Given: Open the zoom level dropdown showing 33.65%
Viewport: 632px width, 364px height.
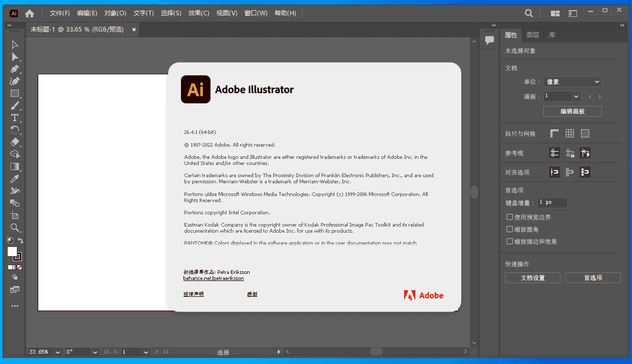Looking at the screenshot, I should click(57, 351).
